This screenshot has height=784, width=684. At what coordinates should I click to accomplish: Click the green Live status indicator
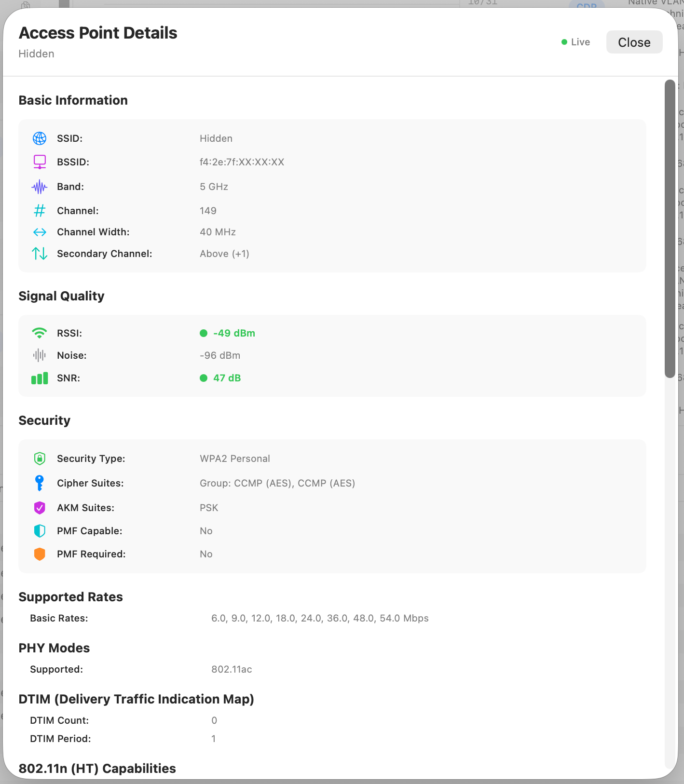tap(576, 42)
